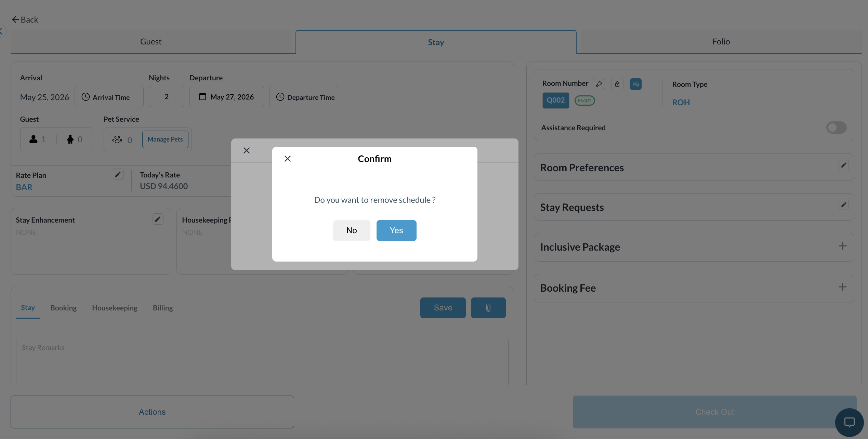This screenshot has width=868, height=439.
Task: Click the room search key icon
Action: point(599,84)
